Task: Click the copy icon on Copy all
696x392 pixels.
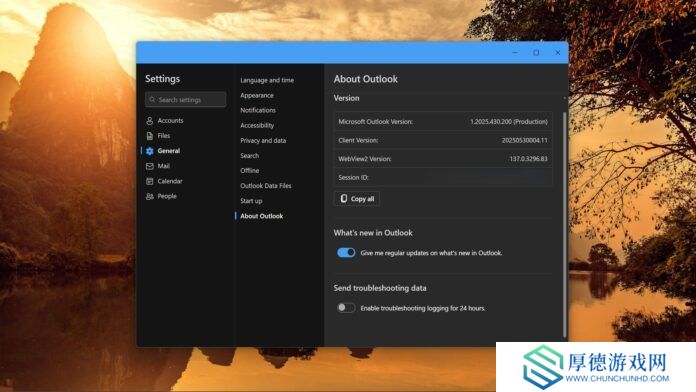Action: pos(344,198)
